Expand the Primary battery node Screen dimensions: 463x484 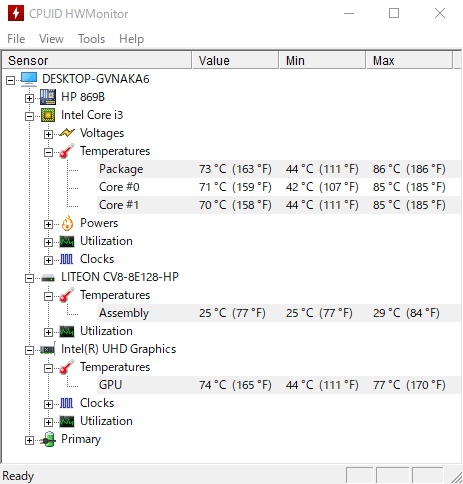(29, 440)
